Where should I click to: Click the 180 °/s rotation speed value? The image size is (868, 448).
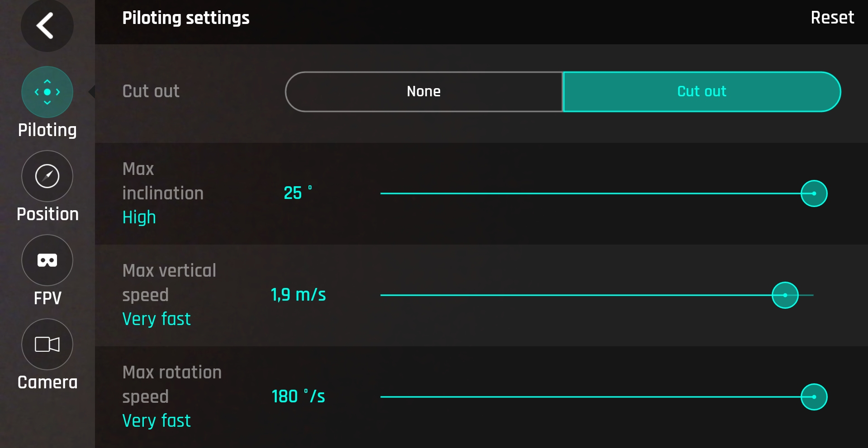point(298,396)
